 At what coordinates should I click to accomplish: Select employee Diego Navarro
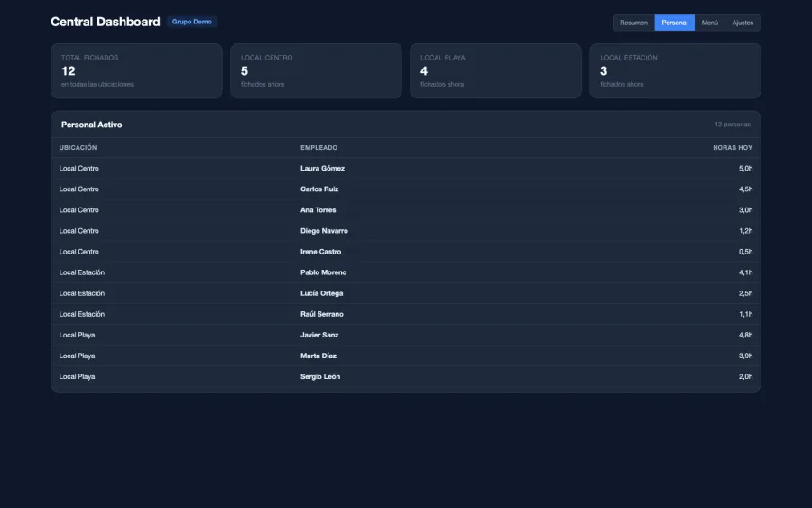click(x=324, y=231)
